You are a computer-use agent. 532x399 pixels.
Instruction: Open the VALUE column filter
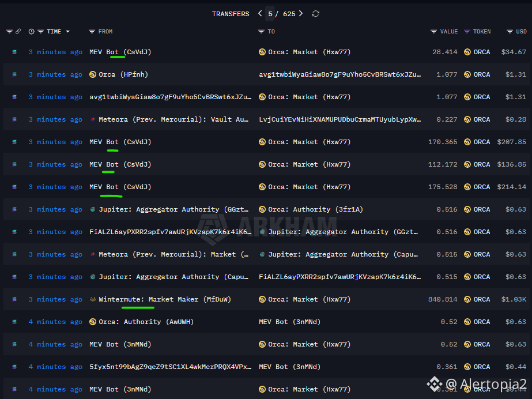click(433, 32)
